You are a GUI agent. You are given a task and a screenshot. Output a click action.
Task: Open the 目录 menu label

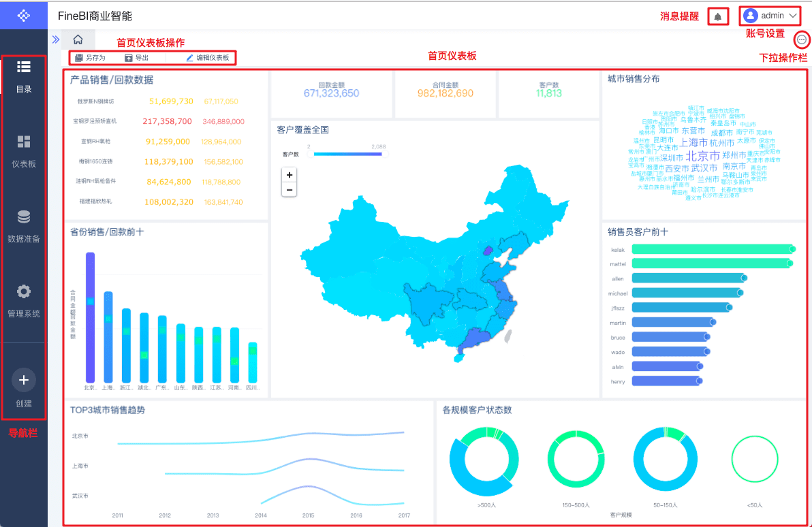pos(24,89)
